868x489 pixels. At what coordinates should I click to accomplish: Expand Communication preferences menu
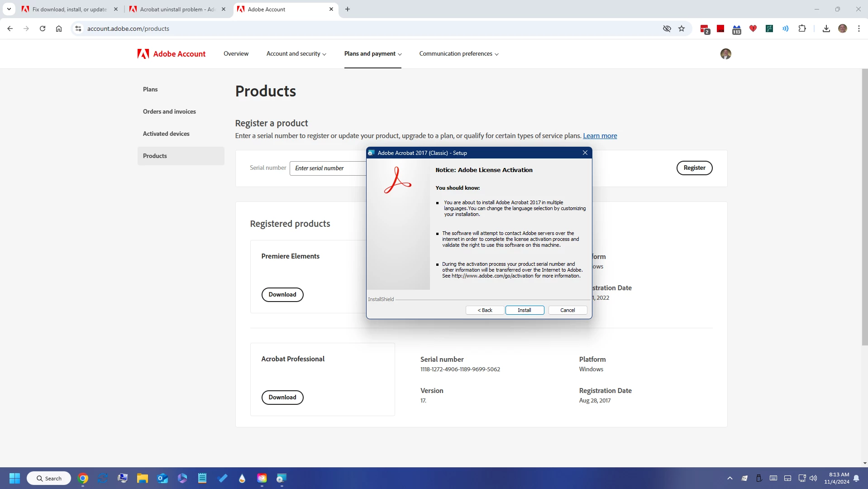pos(459,54)
